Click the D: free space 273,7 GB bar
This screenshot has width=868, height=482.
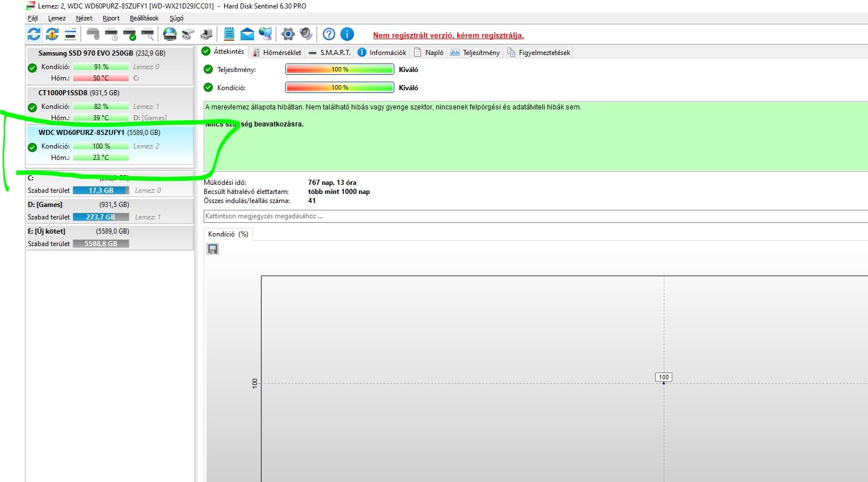tap(101, 217)
